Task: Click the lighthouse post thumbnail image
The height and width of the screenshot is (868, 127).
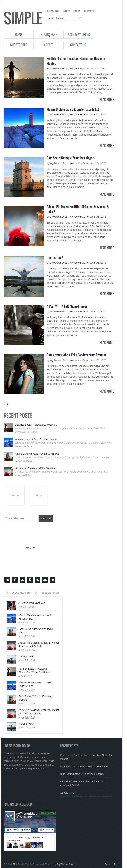Action: [x=24, y=128]
